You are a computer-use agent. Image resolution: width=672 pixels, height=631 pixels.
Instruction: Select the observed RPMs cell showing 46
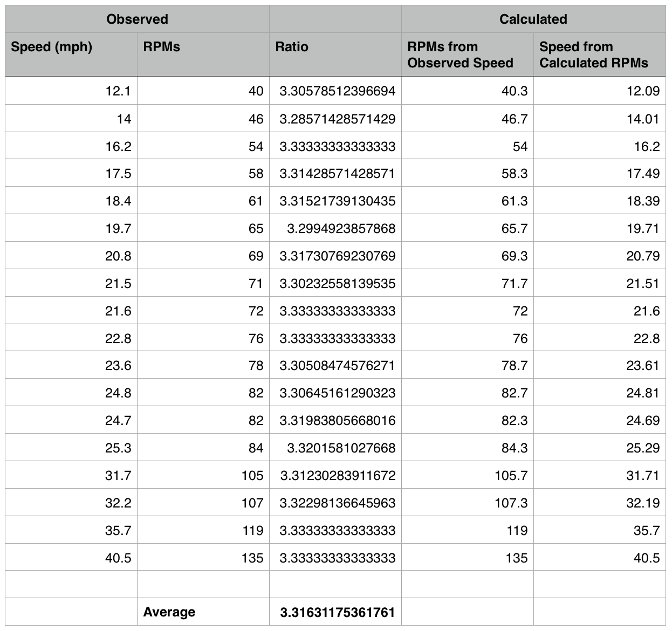[256, 119]
